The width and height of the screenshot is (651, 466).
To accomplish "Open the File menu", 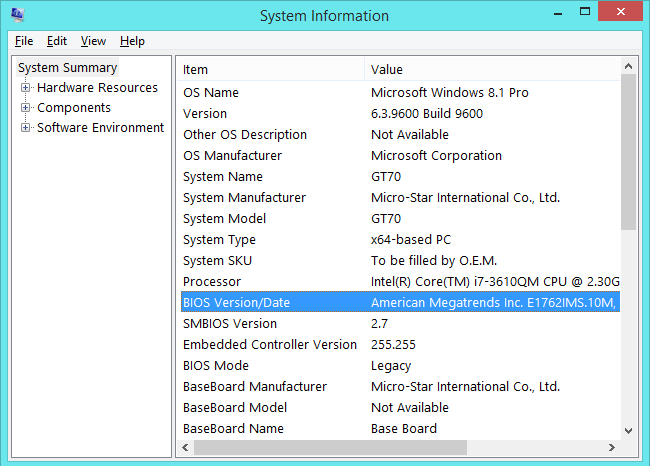I will (x=24, y=41).
